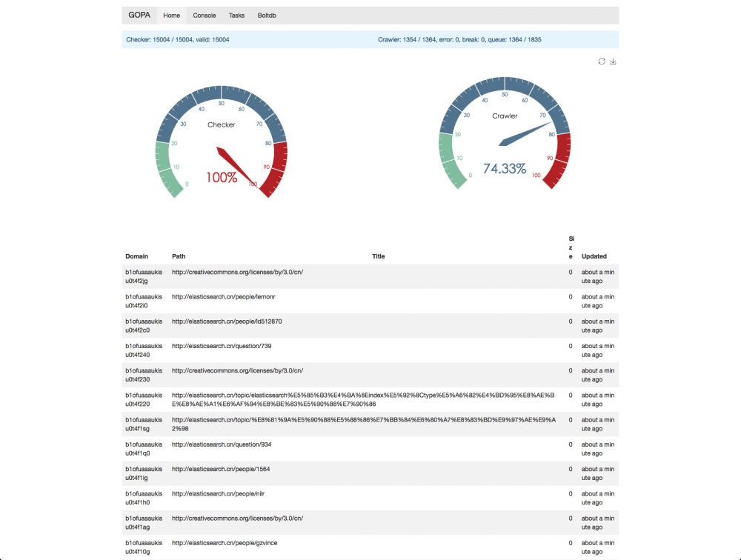
Task: Click the Updated column header
Action: [x=594, y=256]
